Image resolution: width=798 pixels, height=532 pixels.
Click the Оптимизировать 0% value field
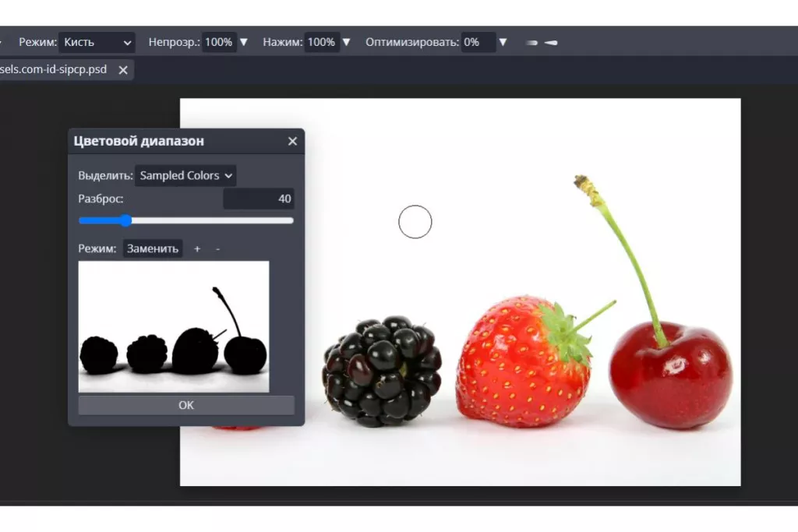[x=477, y=42]
